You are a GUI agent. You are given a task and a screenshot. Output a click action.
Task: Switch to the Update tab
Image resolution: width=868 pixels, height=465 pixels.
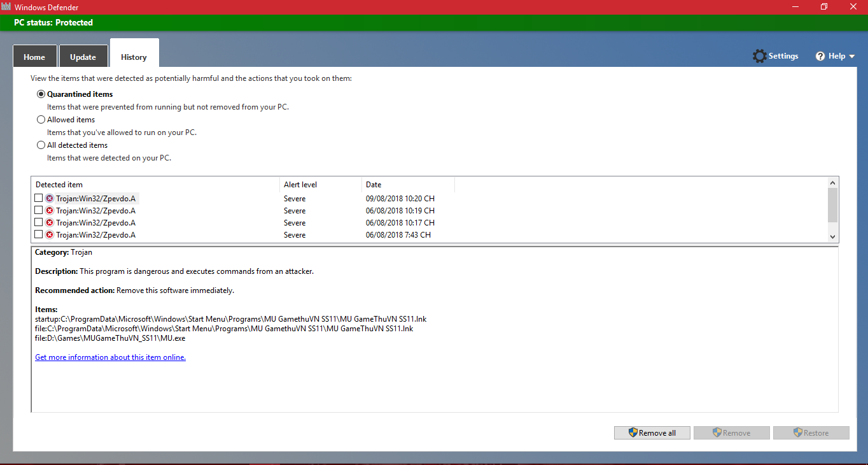[83, 57]
